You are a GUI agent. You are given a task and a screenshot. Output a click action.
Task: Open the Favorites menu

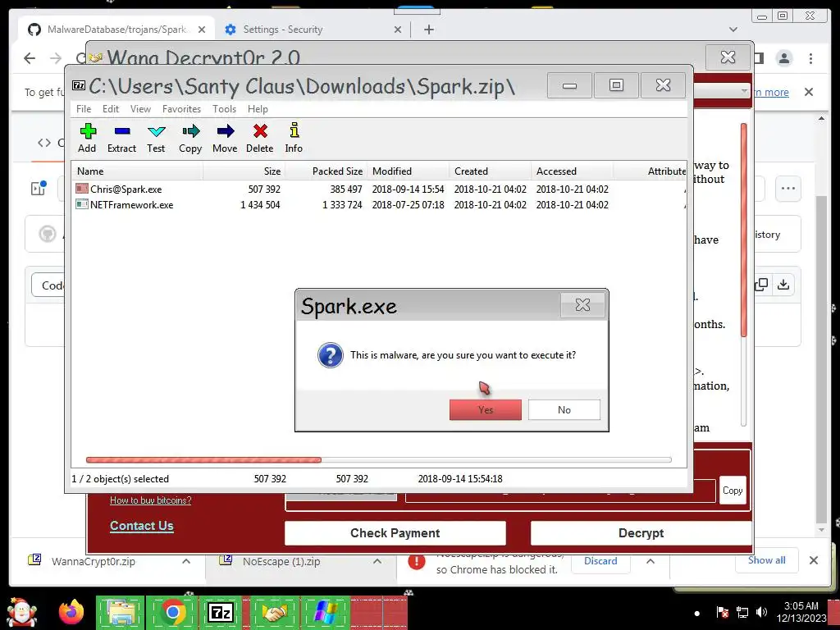point(181,109)
